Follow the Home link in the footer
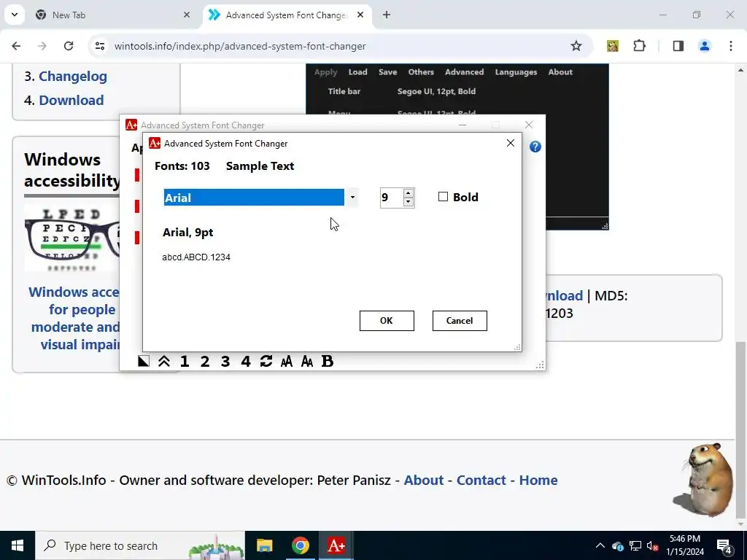Screen dimensions: 747x560 click(538, 480)
